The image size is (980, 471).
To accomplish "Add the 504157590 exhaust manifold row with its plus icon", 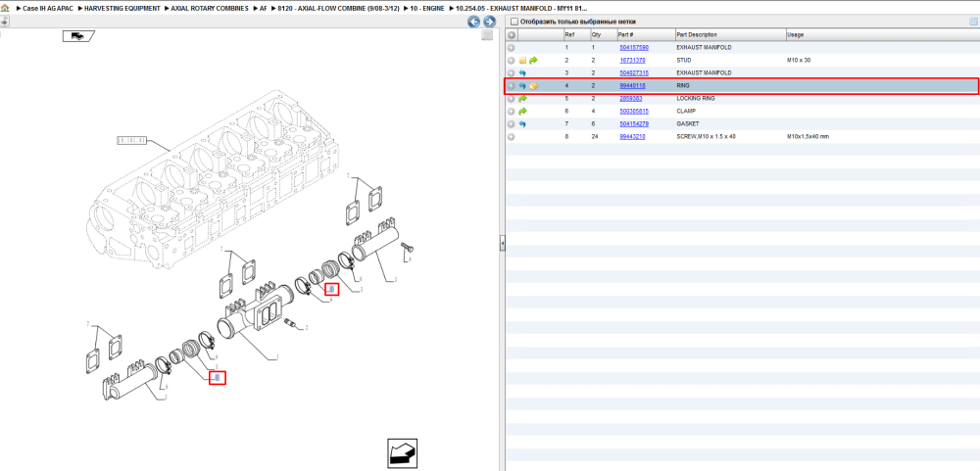I will [512, 47].
